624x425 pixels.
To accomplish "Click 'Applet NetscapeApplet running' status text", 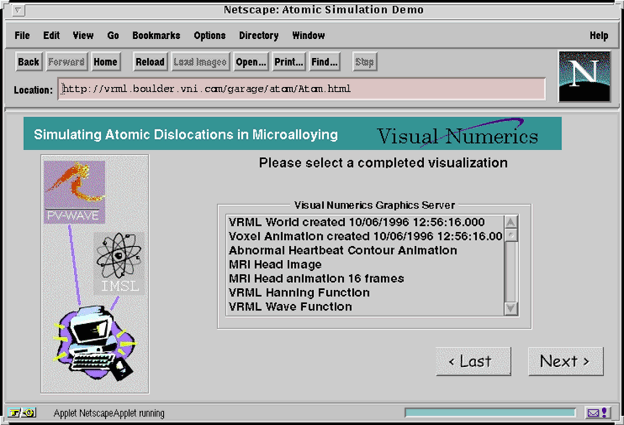I will (109, 413).
